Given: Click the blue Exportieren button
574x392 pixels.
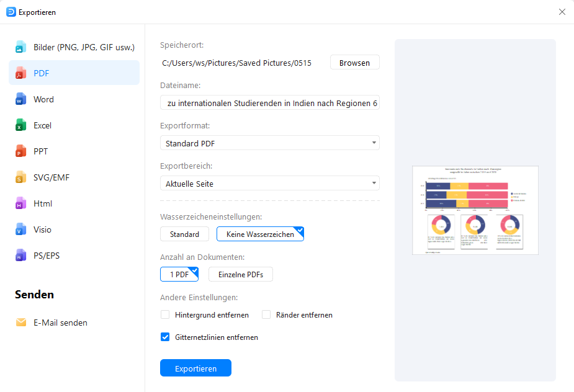Looking at the screenshot, I should click(195, 368).
